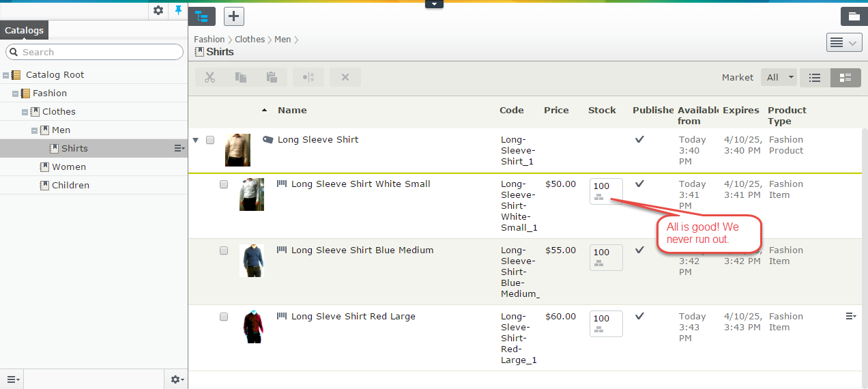Open the assets folder pane icon
The height and width of the screenshot is (389, 868).
[854, 16]
